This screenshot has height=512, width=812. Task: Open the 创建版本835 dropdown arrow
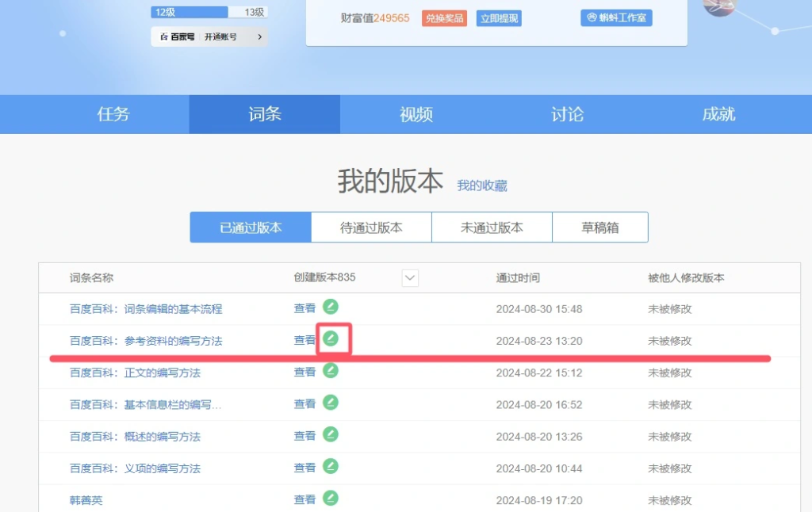point(410,278)
